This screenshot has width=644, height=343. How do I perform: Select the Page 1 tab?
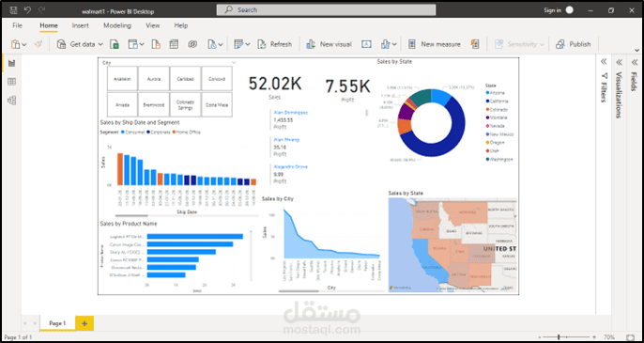tap(57, 323)
